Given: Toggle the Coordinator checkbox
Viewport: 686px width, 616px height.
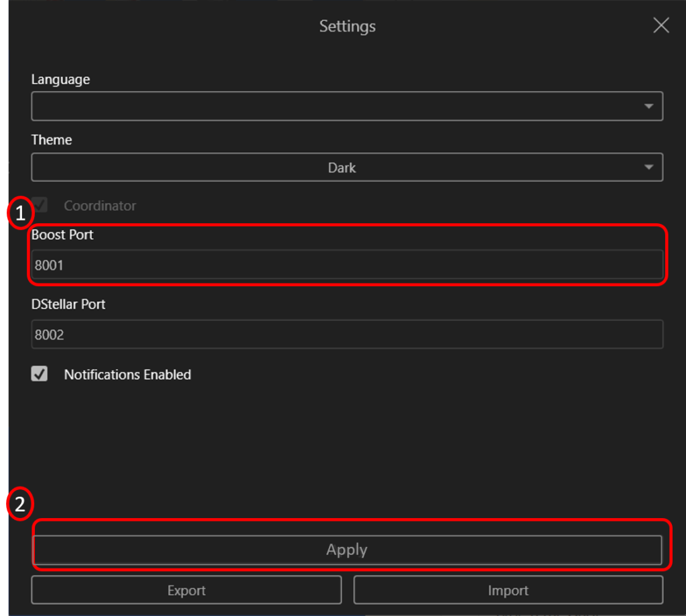Looking at the screenshot, I should 40,205.
